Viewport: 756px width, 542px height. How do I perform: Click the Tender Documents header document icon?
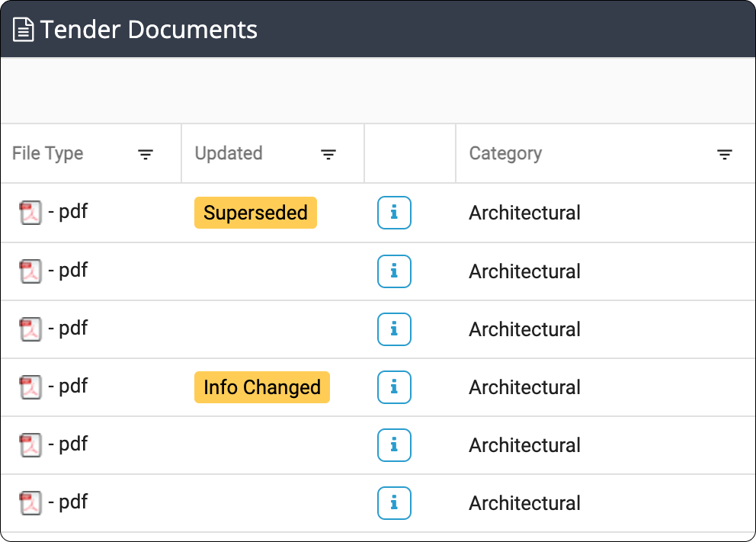[x=23, y=30]
